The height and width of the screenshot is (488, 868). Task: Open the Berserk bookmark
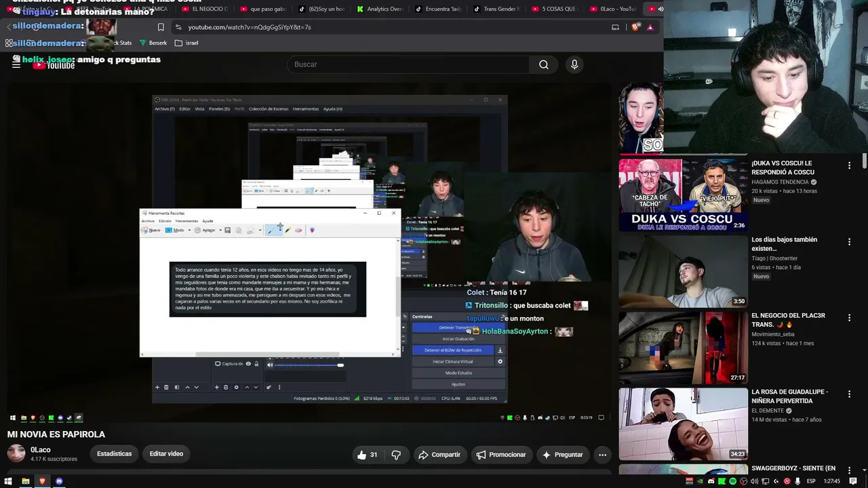pyautogui.click(x=153, y=43)
